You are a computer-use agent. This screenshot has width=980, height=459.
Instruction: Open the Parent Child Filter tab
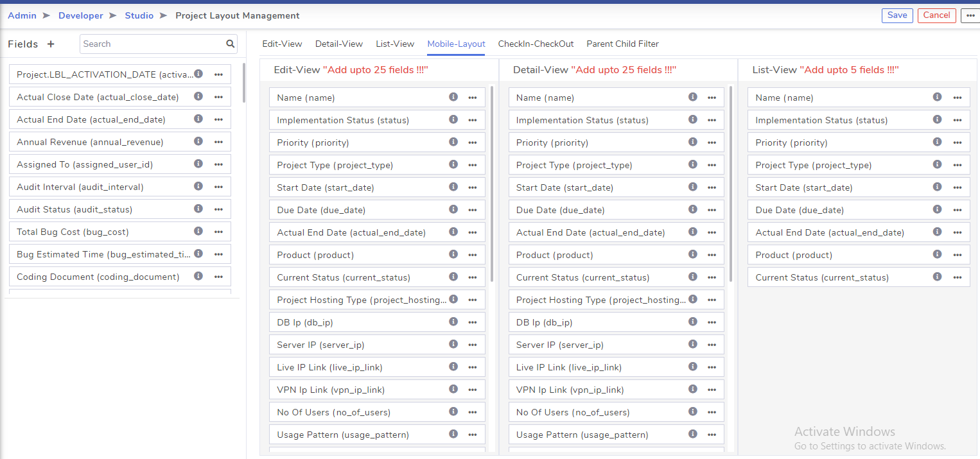pos(622,44)
